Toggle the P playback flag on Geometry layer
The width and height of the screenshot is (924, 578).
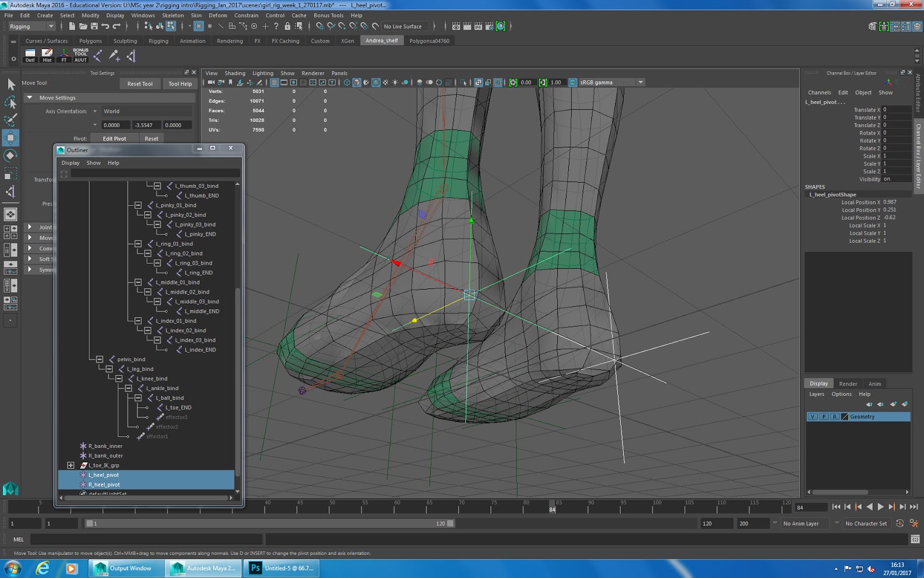tap(824, 416)
